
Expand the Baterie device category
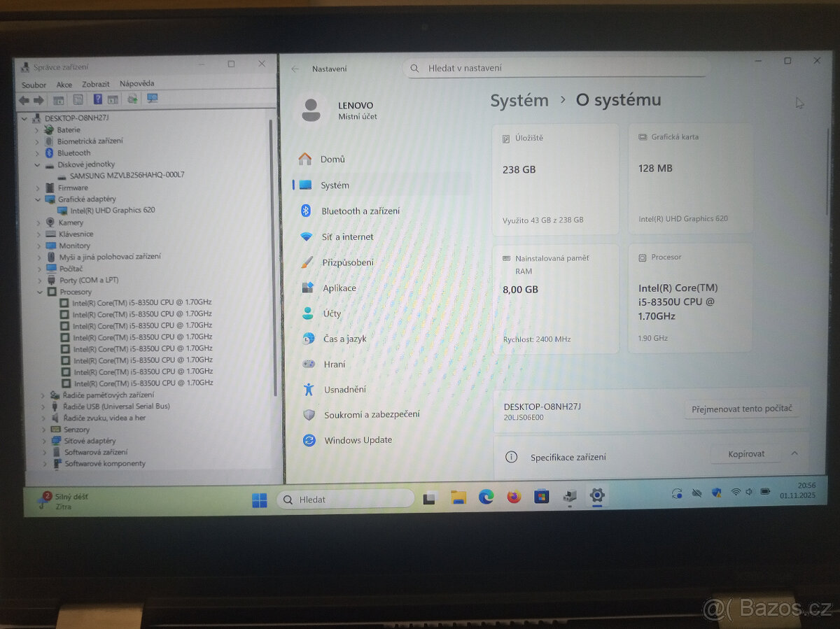(36, 129)
